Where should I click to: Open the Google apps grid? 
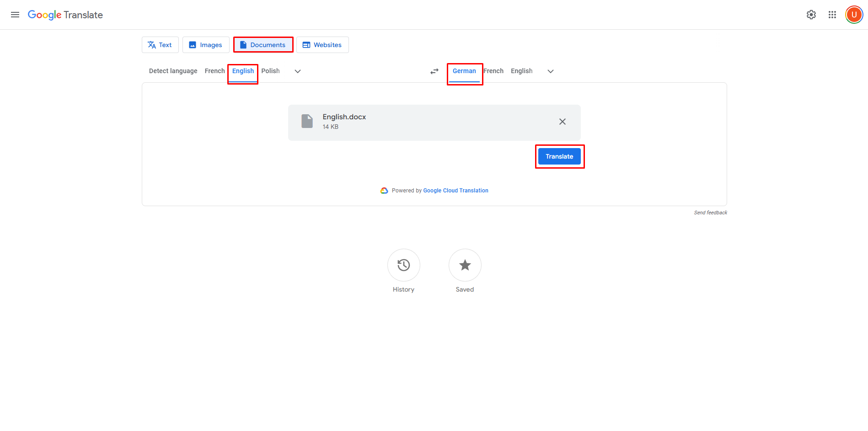[x=832, y=14]
